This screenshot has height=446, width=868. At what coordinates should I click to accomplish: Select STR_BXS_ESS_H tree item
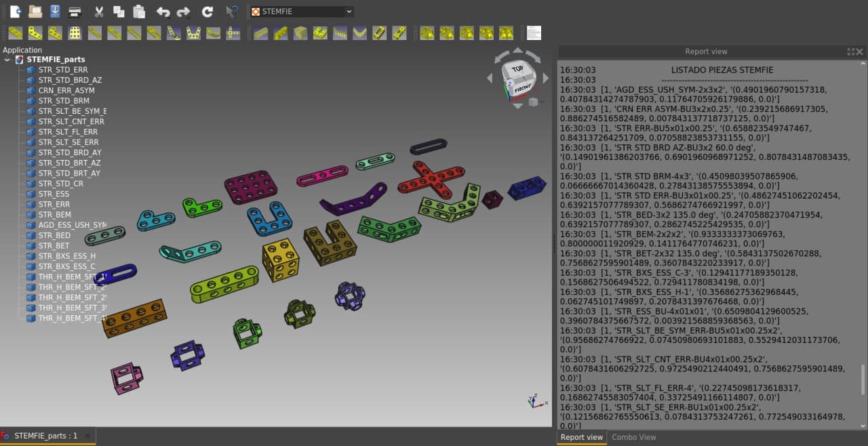(67, 256)
